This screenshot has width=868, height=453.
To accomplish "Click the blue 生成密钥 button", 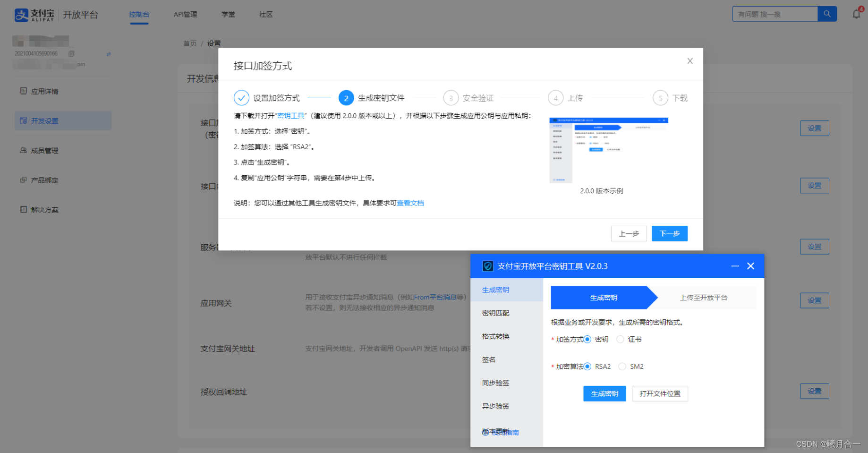I will pyautogui.click(x=604, y=393).
